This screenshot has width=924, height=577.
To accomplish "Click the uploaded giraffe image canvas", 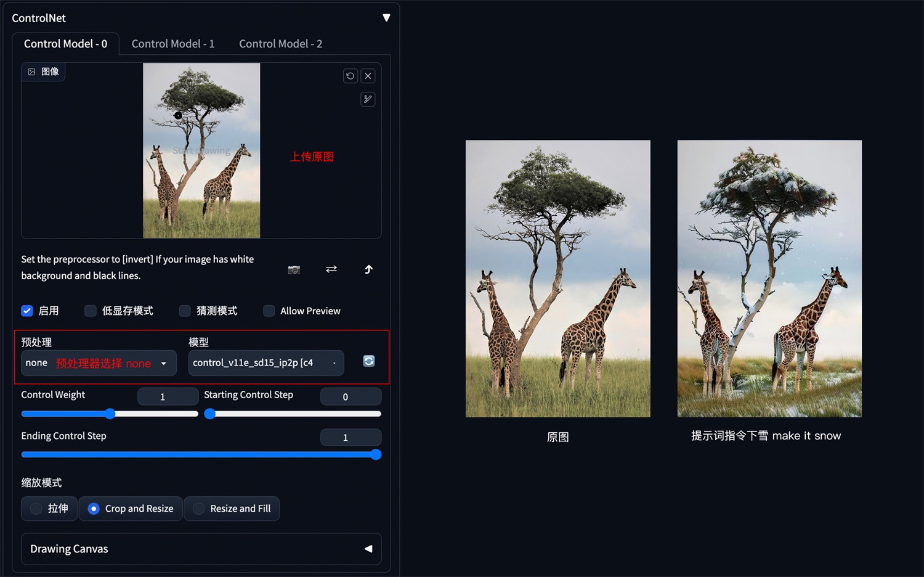I will coord(201,150).
